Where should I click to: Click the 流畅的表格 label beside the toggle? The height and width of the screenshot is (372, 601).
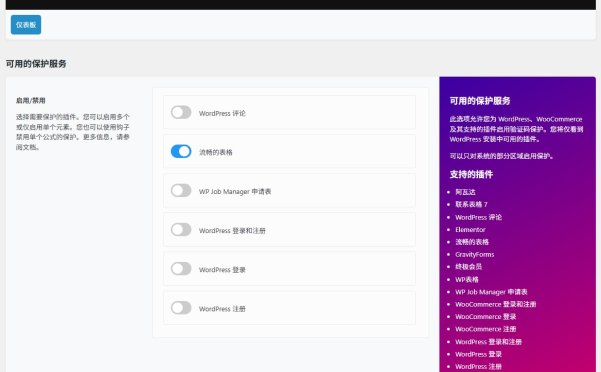coord(216,152)
